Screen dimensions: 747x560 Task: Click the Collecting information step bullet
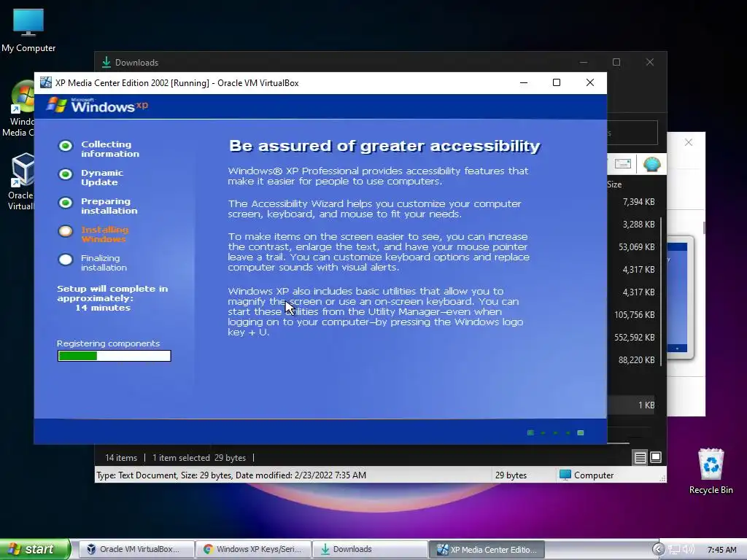click(x=66, y=146)
